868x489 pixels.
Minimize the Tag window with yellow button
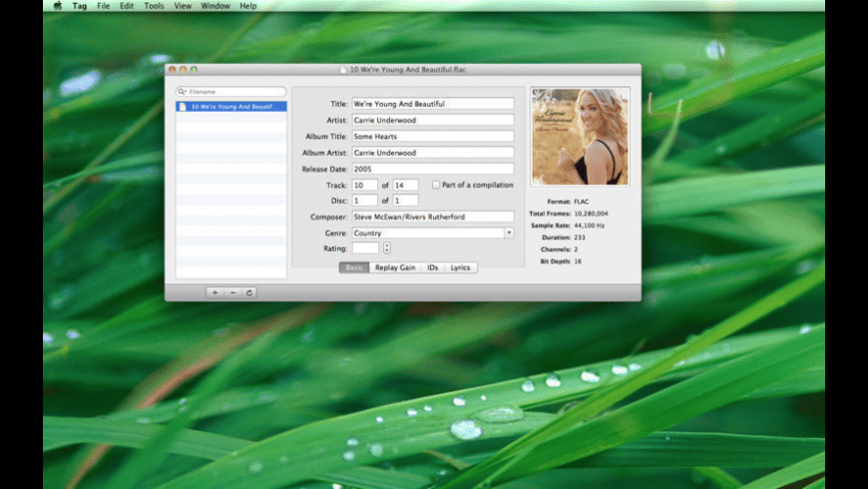(183, 70)
